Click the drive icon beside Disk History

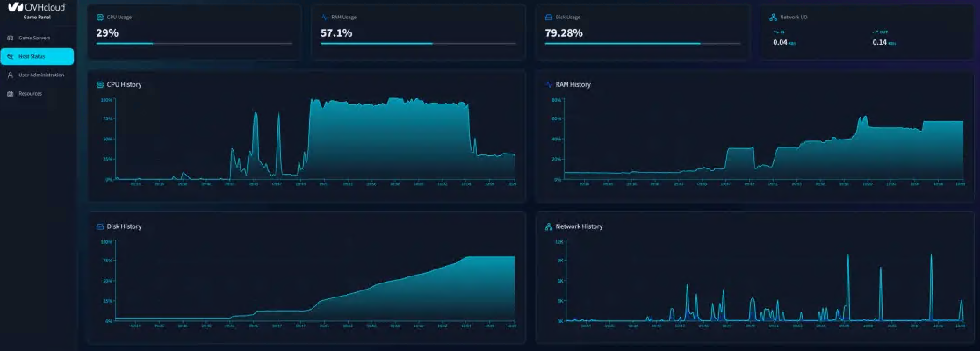[100, 226]
